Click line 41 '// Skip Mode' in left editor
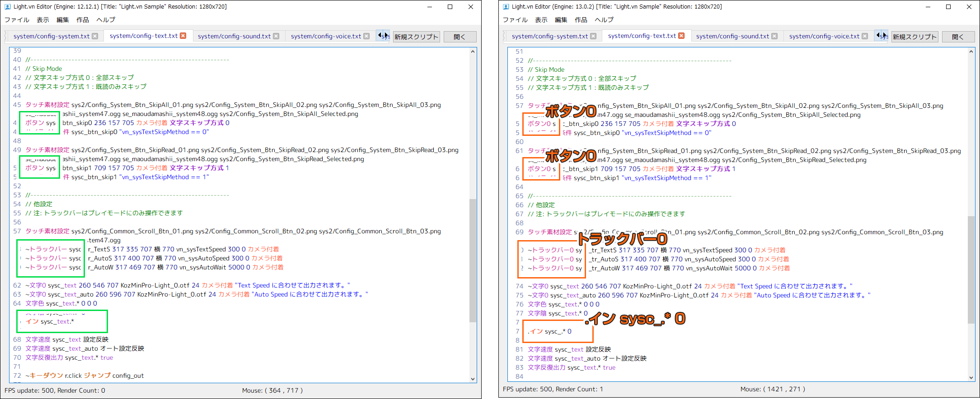This screenshot has width=980, height=399. [44, 69]
